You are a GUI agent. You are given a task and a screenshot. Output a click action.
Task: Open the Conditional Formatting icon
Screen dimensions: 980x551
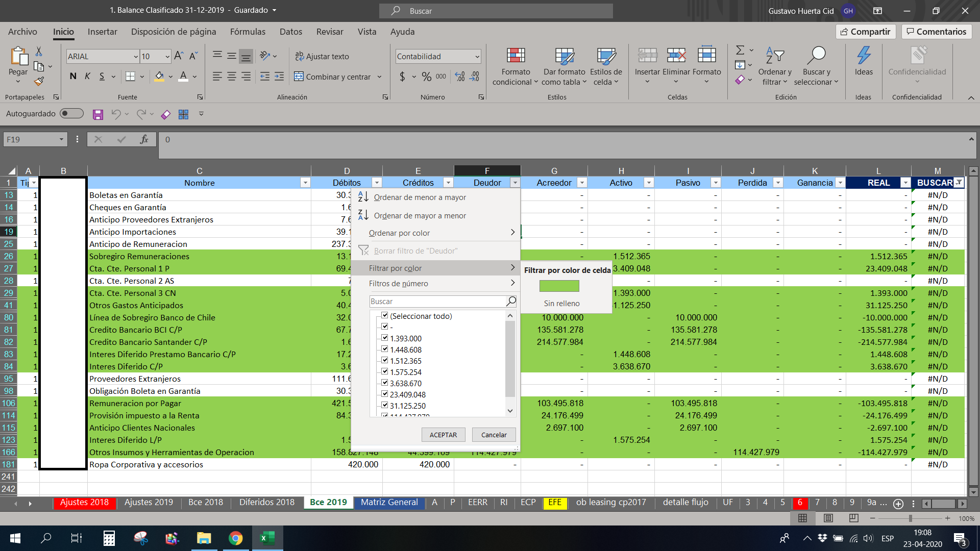[x=516, y=56]
